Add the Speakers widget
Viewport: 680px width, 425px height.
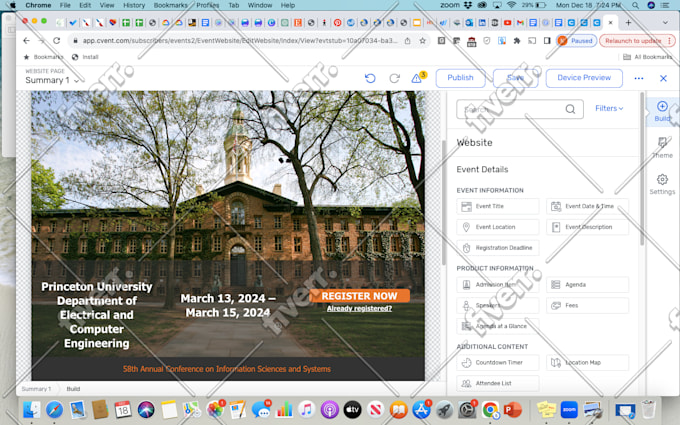(497, 306)
